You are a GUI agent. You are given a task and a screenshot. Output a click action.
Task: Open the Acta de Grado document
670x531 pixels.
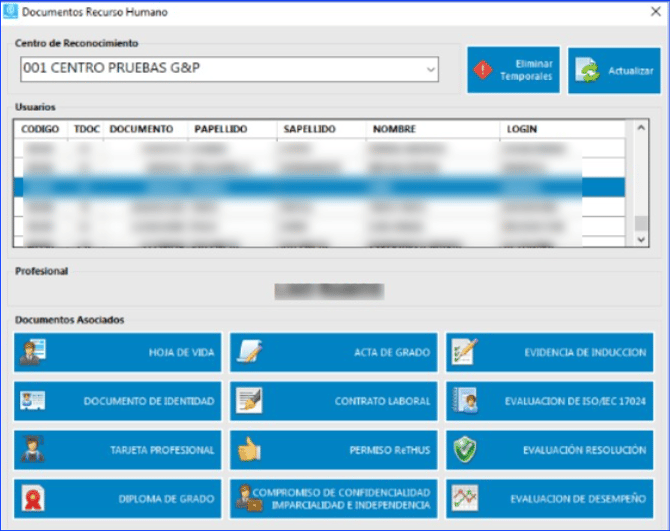(x=333, y=352)
